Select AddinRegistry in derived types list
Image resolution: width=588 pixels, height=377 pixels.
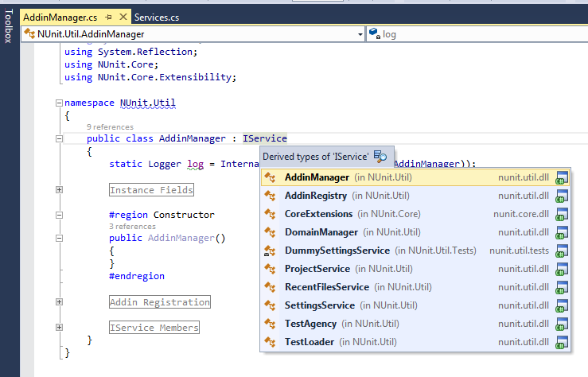(415, 196)
